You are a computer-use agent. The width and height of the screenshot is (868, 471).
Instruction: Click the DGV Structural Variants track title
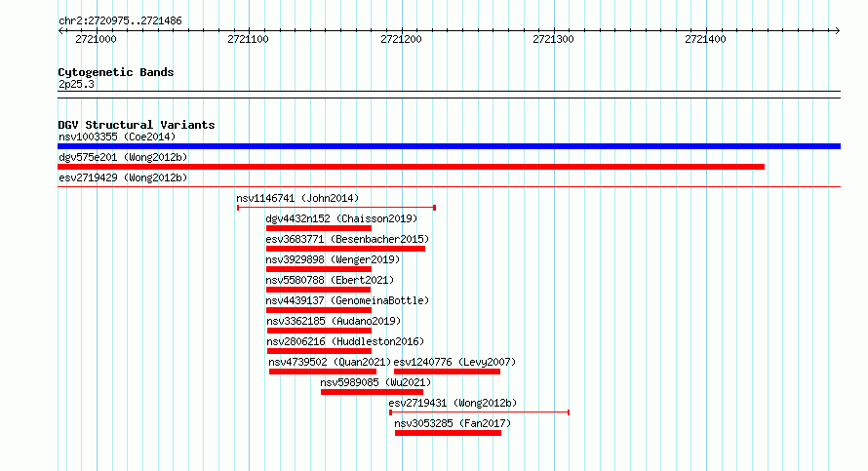click(137, 125)
